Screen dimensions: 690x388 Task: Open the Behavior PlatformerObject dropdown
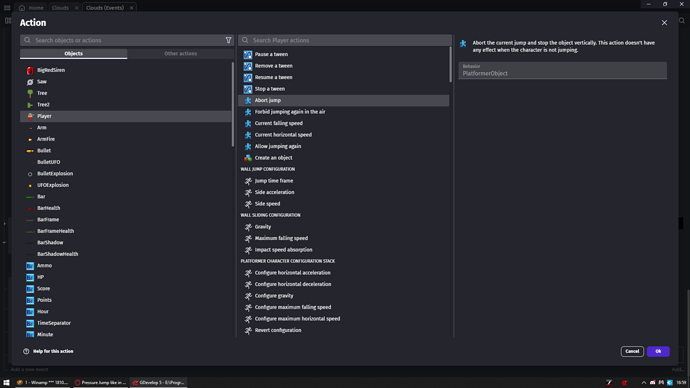[562, 70]
